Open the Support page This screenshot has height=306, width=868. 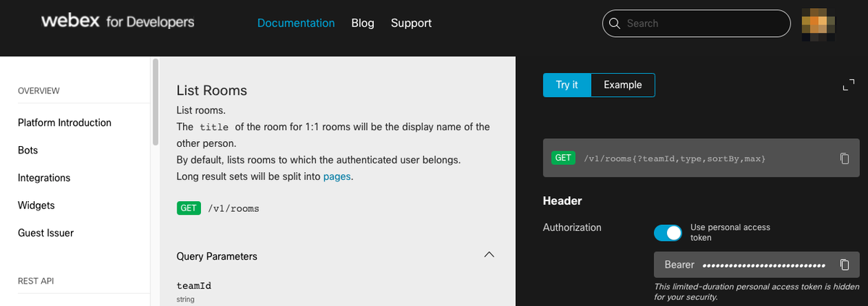(x=411, y=23)
